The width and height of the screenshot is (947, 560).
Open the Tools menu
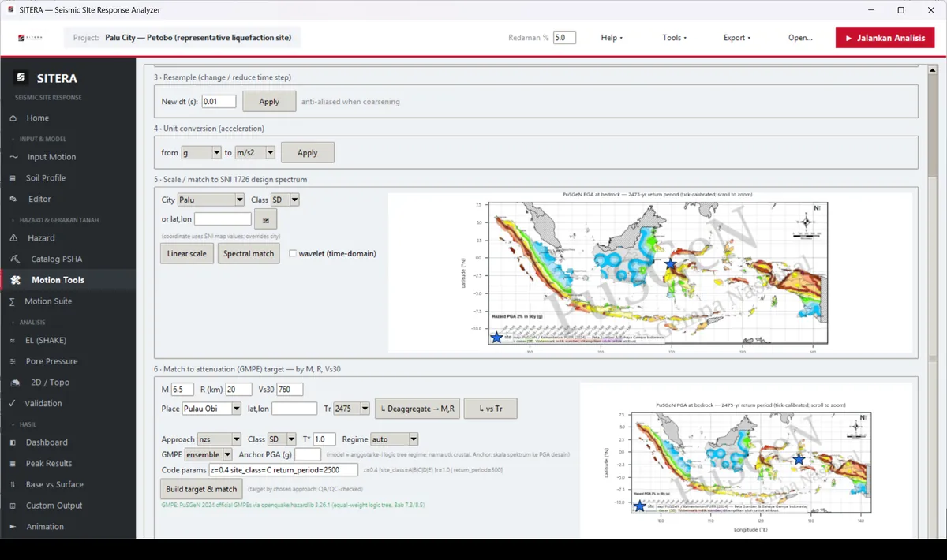(674, 38)
